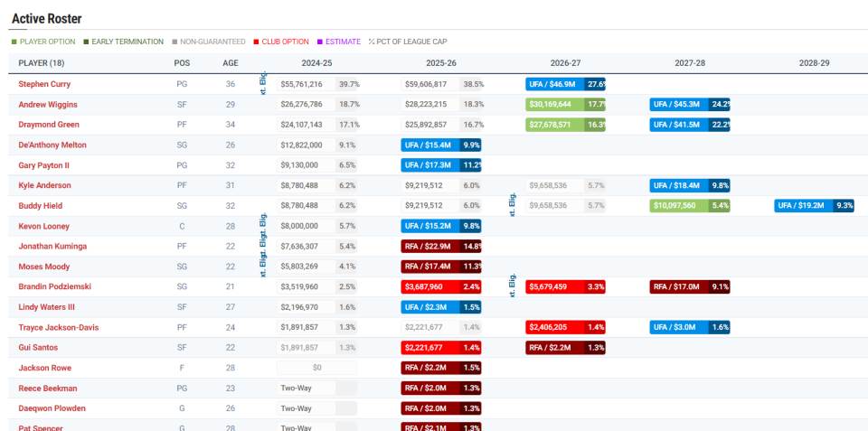
Task: Open Stephen Curry's player page
Action: pos(44,84)
